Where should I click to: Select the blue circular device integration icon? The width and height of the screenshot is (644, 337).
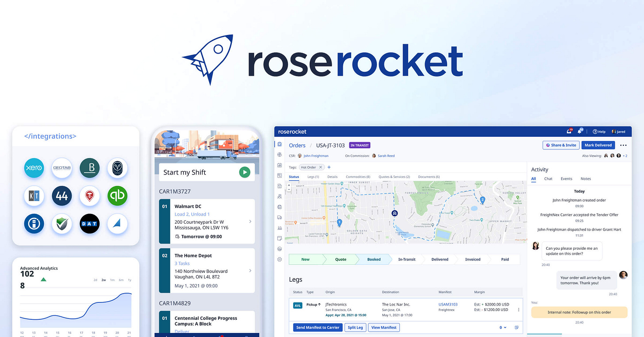(34, 224)
